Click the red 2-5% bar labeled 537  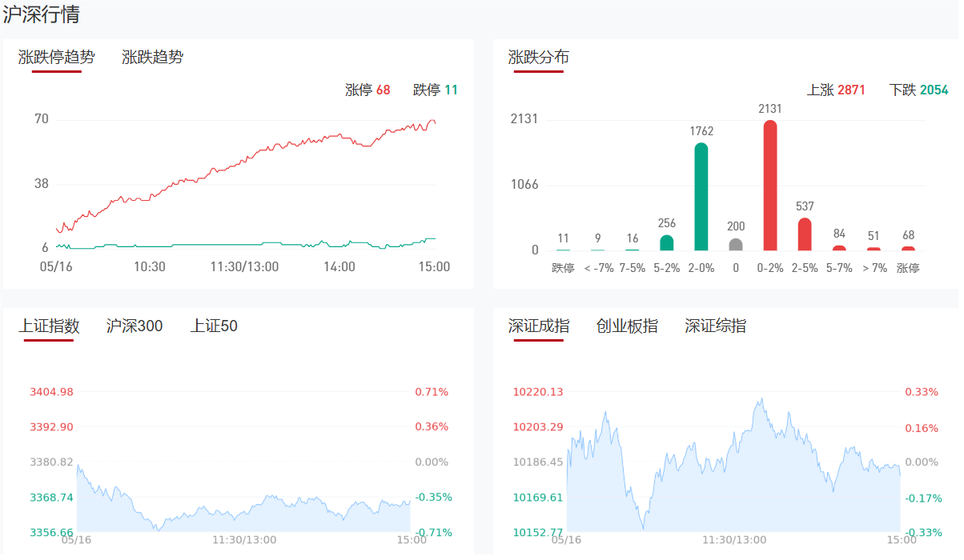805,234
